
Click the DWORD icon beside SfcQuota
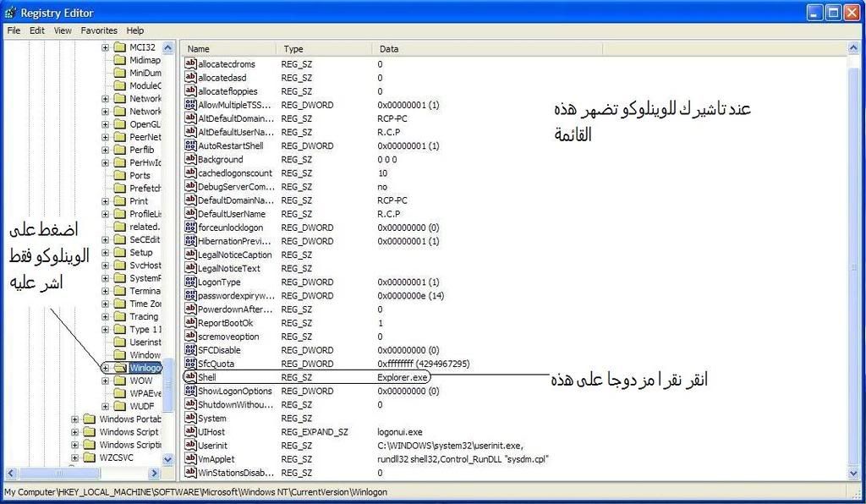tap(190, 364)
